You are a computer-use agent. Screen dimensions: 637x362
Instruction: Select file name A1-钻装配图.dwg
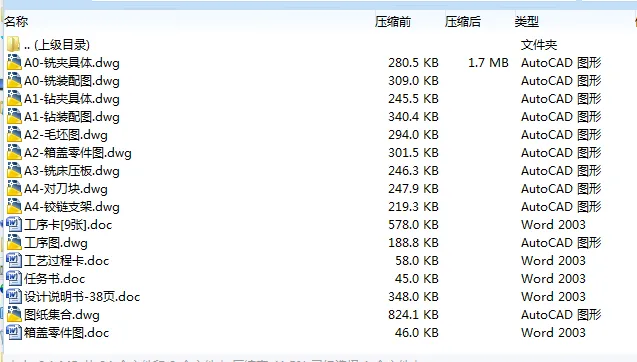click(72, 117)
